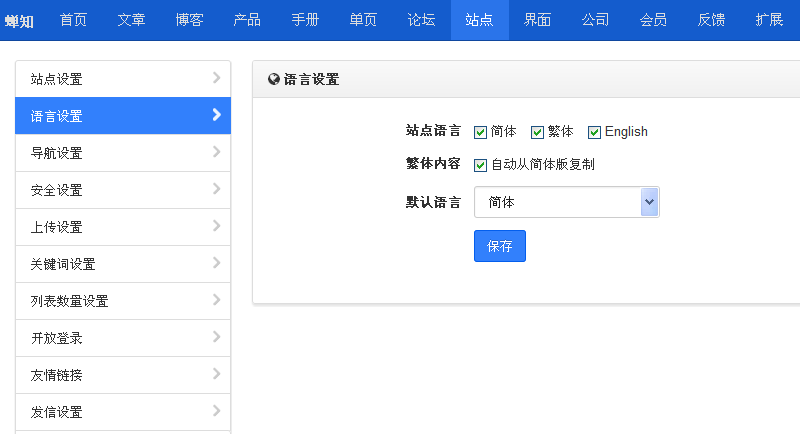Click the 默认语言 field label
800x434 pixels.
point(433,202)
